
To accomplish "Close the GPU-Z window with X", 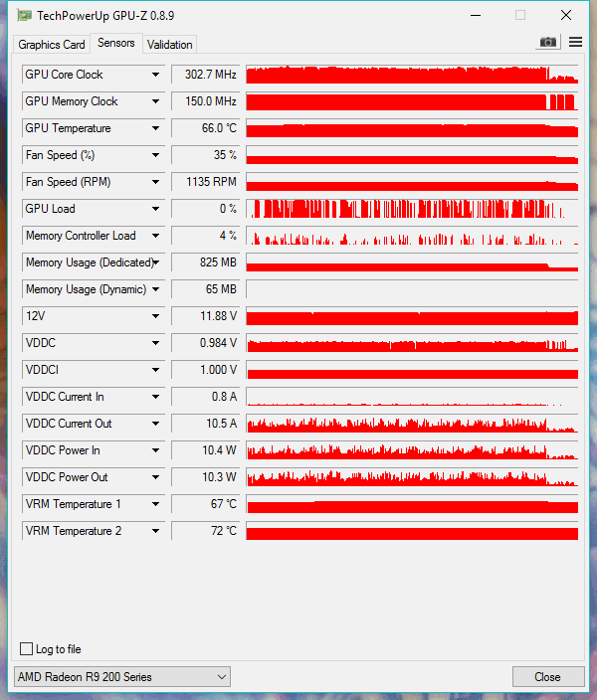I will pos(566,16).
